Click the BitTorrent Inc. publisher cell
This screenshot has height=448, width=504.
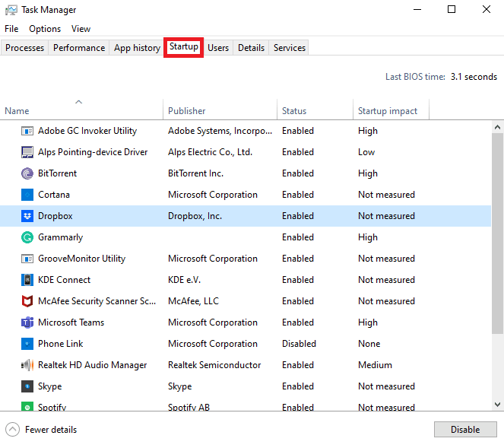pos(195,173)
